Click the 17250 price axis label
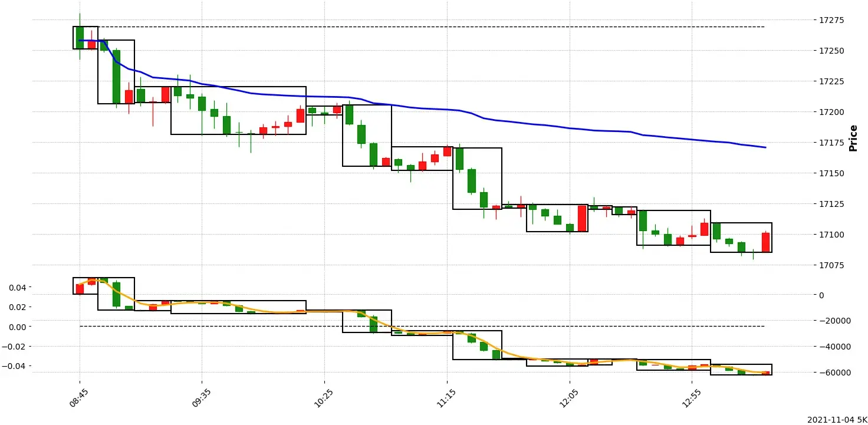Screen dimensions: 868x425 (x=831, y=51)
